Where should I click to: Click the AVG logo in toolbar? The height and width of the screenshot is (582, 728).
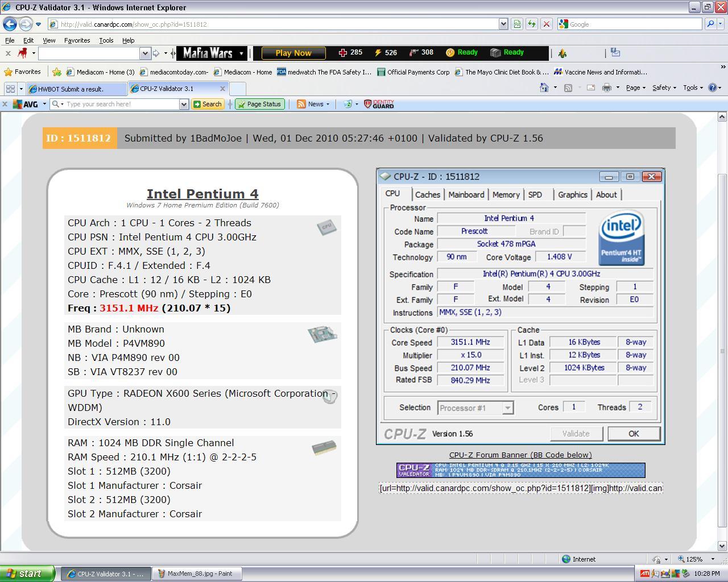26,104
